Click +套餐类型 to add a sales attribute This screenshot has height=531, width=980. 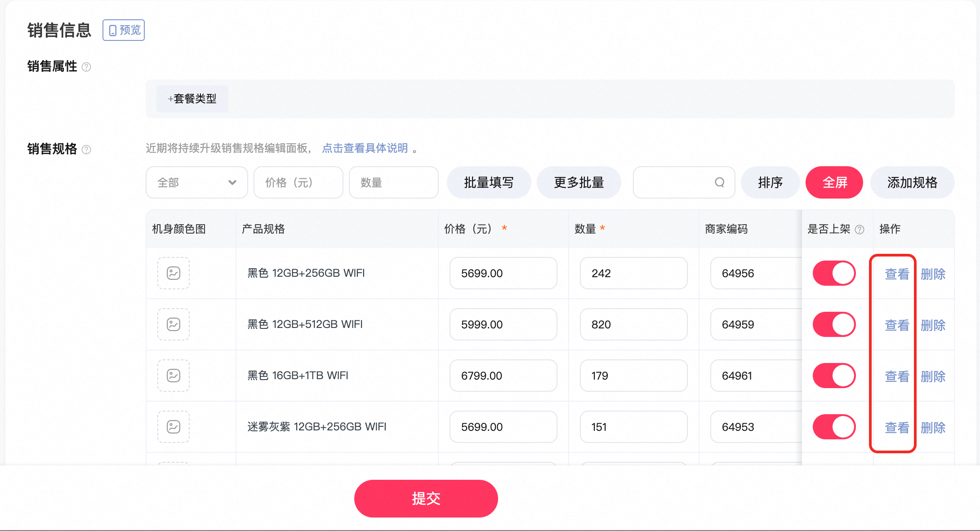click(x=192, y=99)
